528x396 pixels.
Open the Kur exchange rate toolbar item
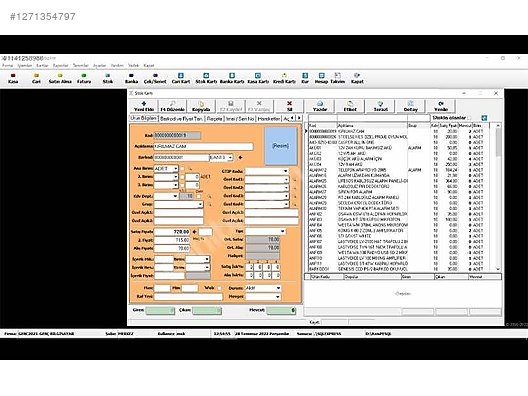click(305, 78)
